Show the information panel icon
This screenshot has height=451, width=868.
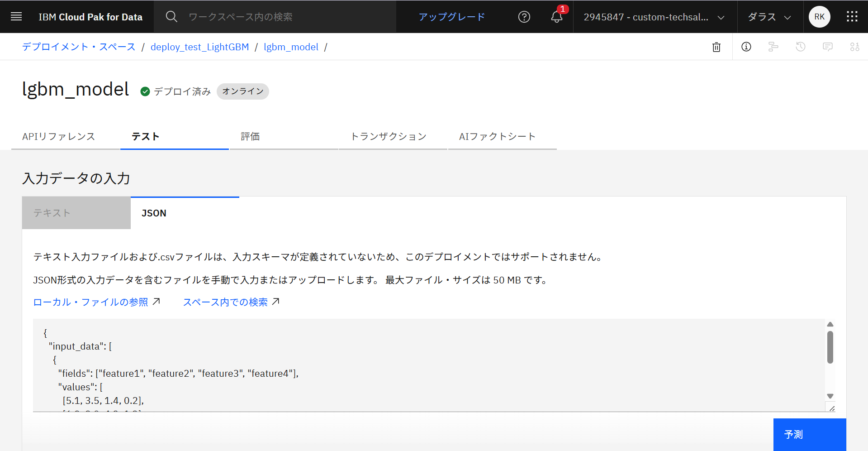tap(746, 47)
